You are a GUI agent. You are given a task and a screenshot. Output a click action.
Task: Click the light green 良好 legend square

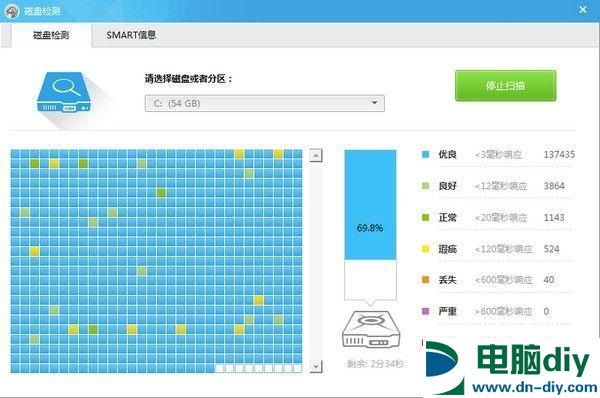point(425,186)
